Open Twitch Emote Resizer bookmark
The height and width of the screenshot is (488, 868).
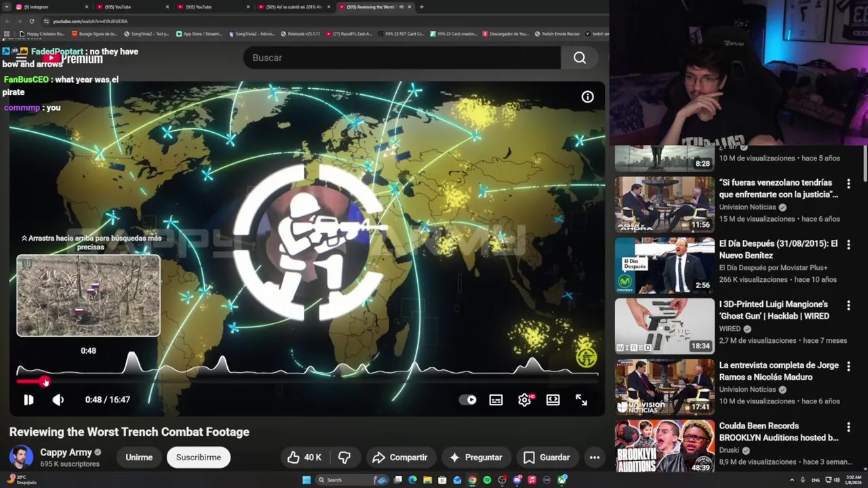tap(557, 34)
